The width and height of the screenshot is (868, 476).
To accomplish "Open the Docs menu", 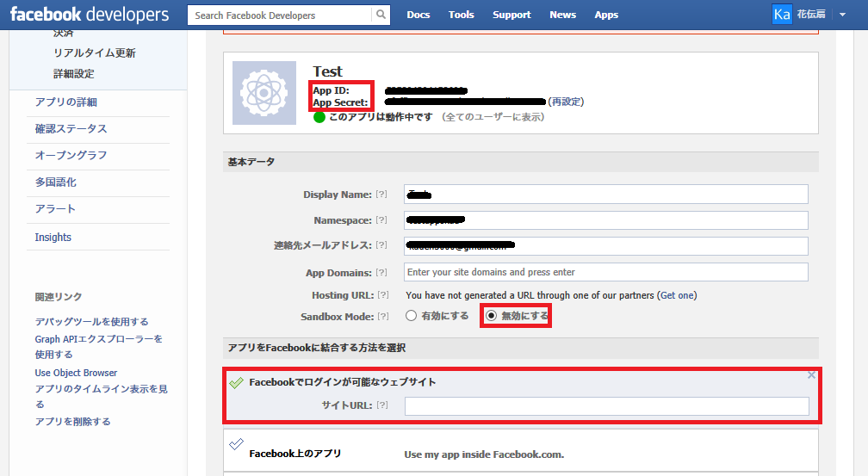I will click(418, 15).
